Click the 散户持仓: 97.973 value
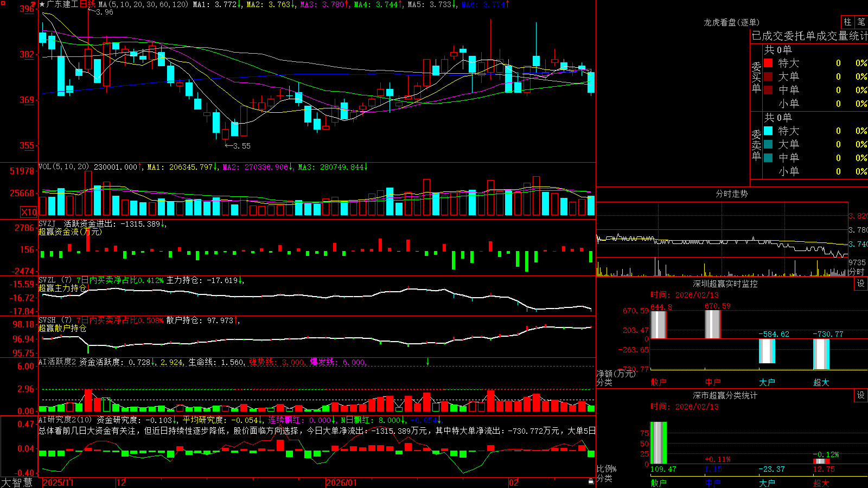The image size is (868, 488). pos(202,320)
